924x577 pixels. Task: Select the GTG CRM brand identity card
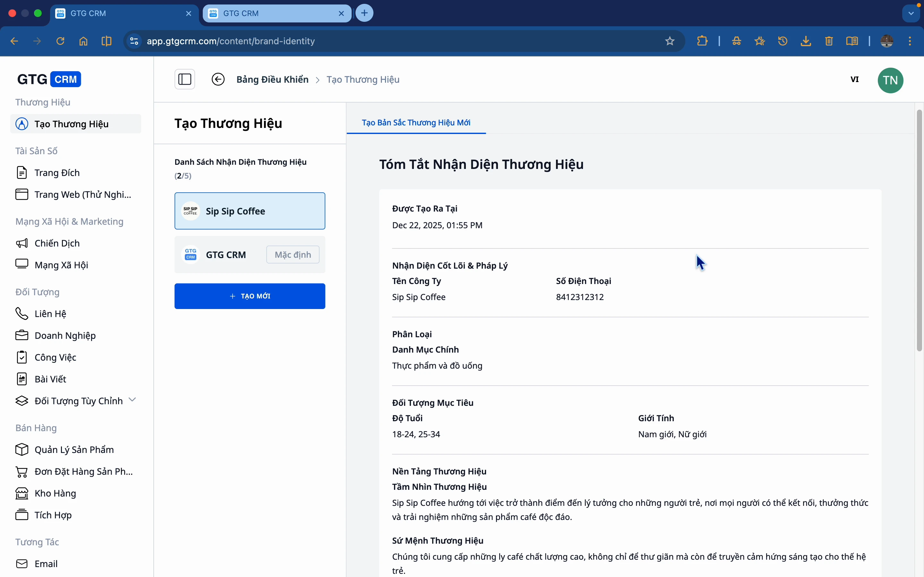click(226, 255)
